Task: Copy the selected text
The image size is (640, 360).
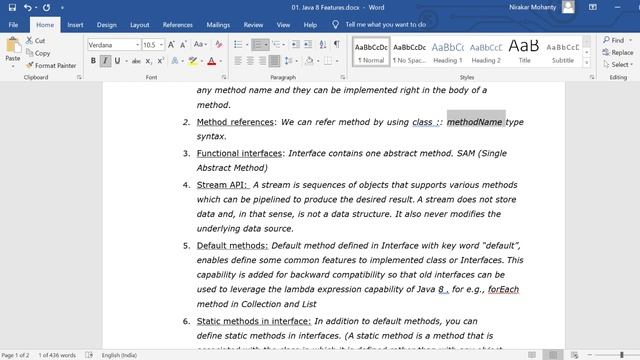Action: (38, 53)
